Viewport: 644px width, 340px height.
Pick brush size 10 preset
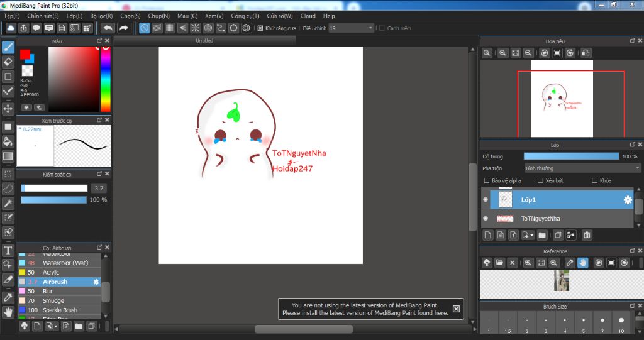[621, 324]
